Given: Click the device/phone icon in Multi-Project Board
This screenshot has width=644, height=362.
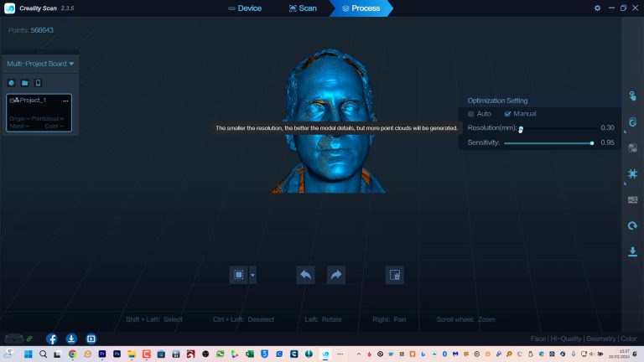Looking at the screenshot, I should point(38,83).
